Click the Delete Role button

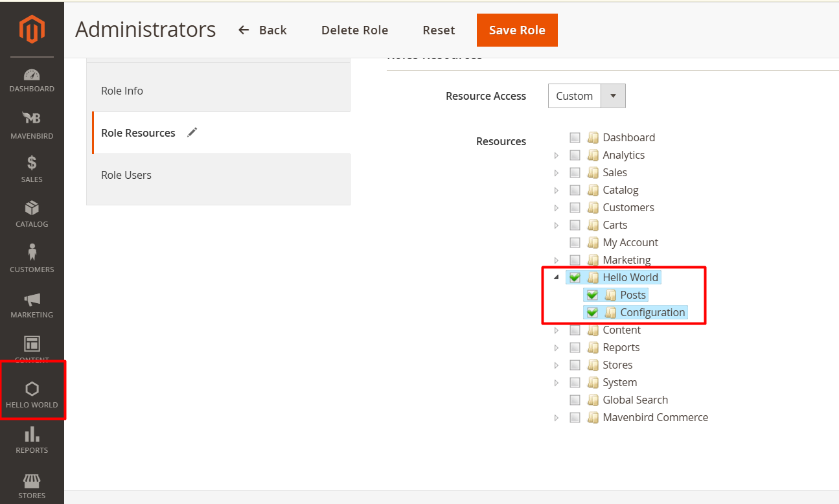coord(354,30)
